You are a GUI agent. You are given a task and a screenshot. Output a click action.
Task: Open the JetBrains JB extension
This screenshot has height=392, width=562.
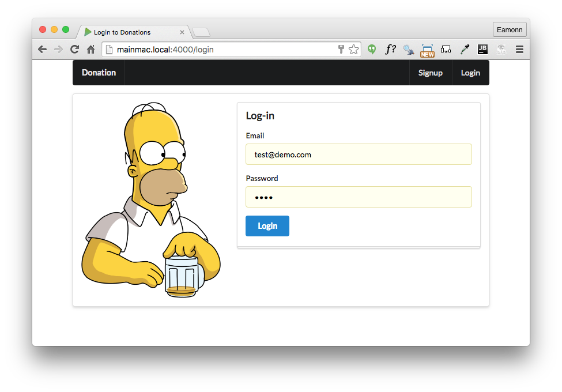coord(482,50)
